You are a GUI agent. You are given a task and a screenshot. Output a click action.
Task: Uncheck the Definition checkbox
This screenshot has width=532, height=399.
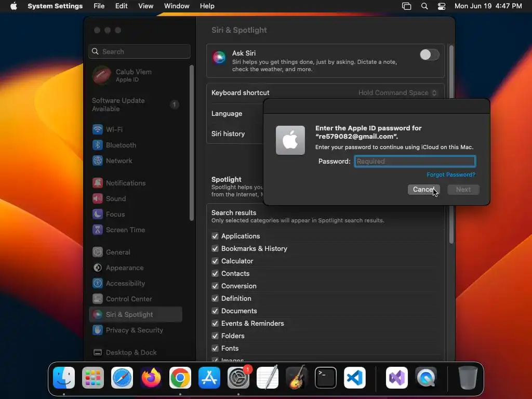pos(215,299)
